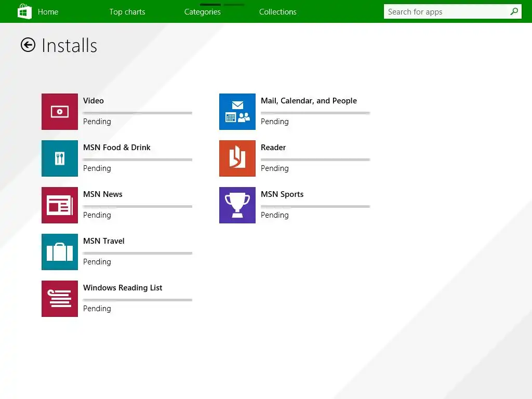Open the MSN Travel suitcase icon
The height and width of the screenshot is (399, 532).
tap(60, 252)
